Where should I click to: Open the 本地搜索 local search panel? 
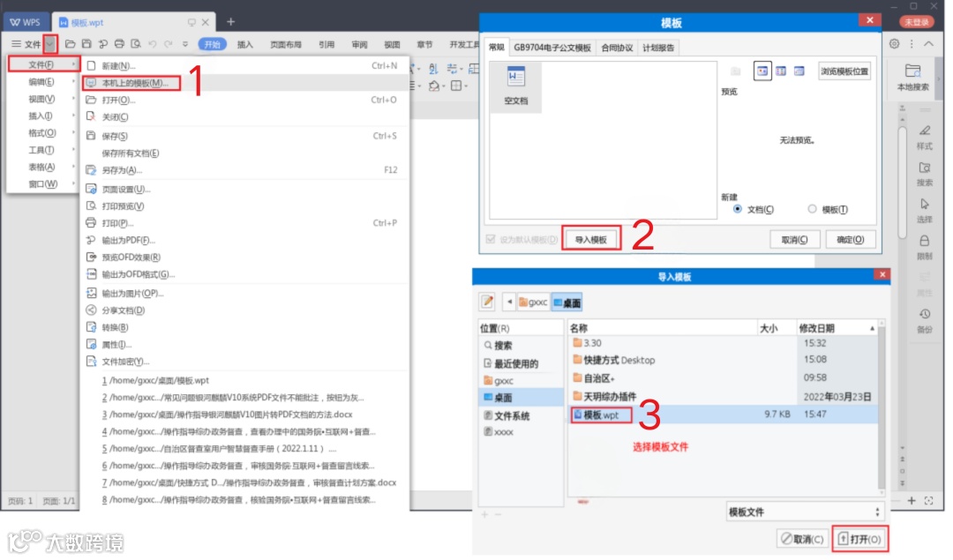pyautogui.click(x=913, y=78)
